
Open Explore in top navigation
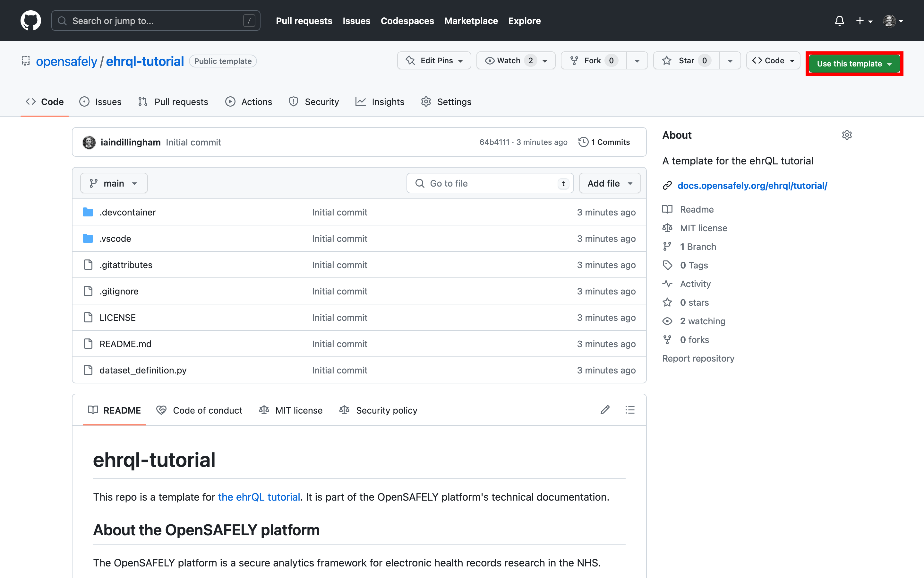[x=524, y=21]
